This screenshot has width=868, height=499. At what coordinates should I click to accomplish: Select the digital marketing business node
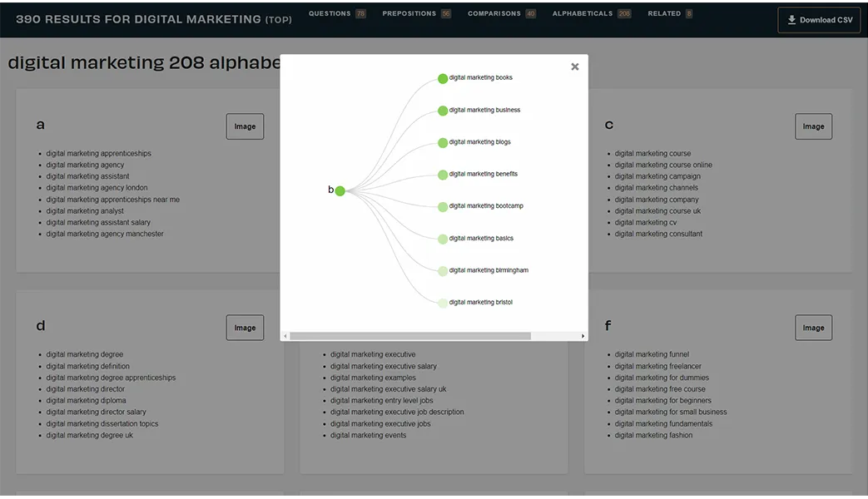(443, 111)
